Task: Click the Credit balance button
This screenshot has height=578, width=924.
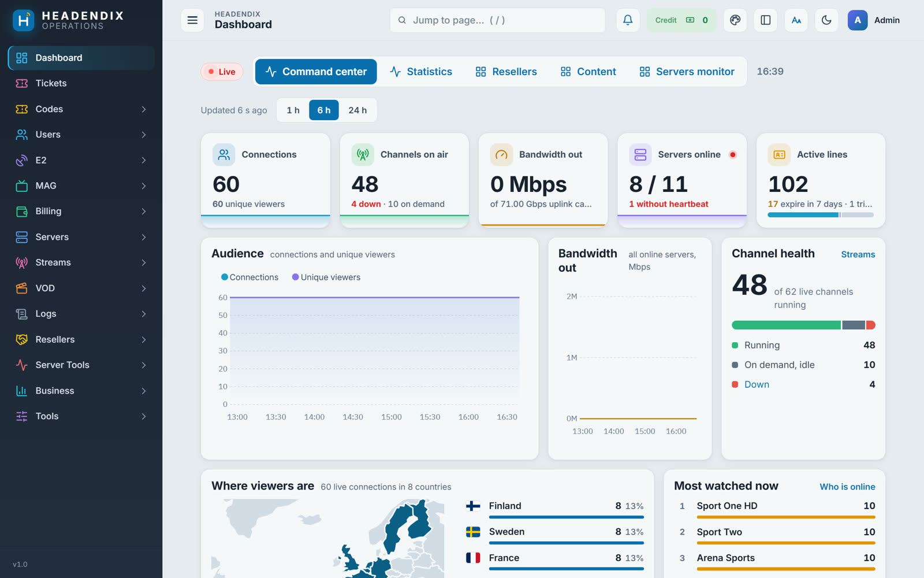Action: [x=681, y=20]
